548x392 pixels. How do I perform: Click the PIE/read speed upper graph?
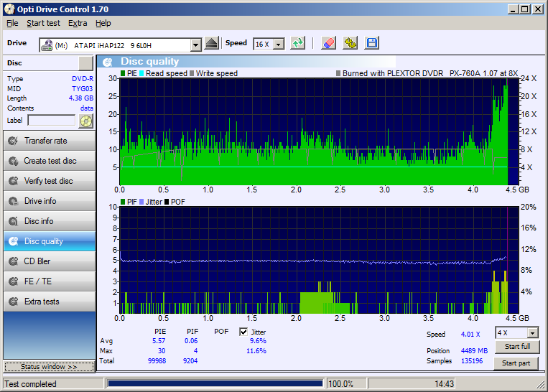(x=319, y=131)
